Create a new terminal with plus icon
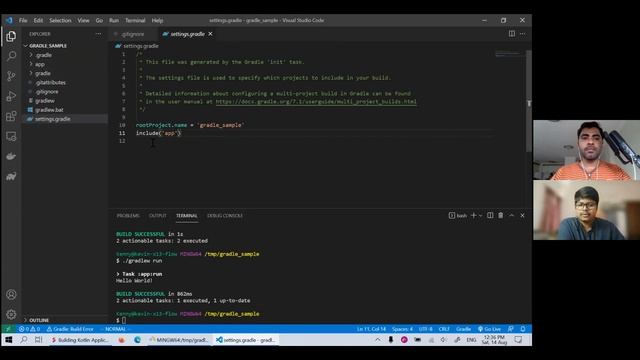The image size is (640, 360). click(x=473, y=216)
